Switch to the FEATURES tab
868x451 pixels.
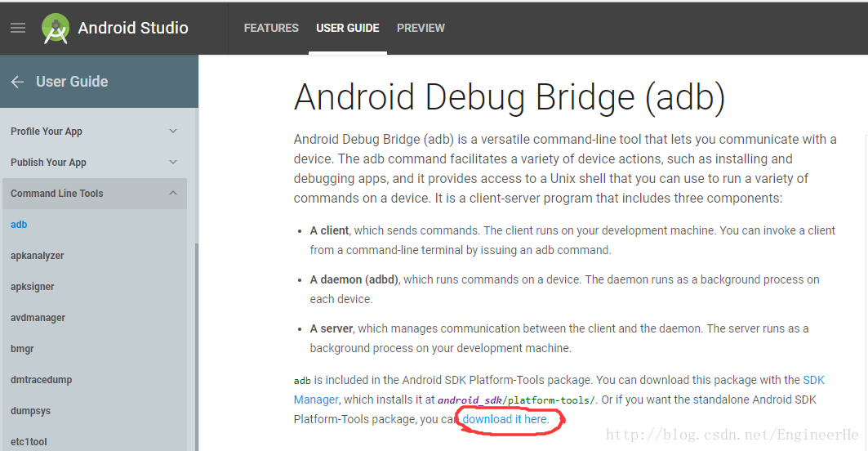271,28
